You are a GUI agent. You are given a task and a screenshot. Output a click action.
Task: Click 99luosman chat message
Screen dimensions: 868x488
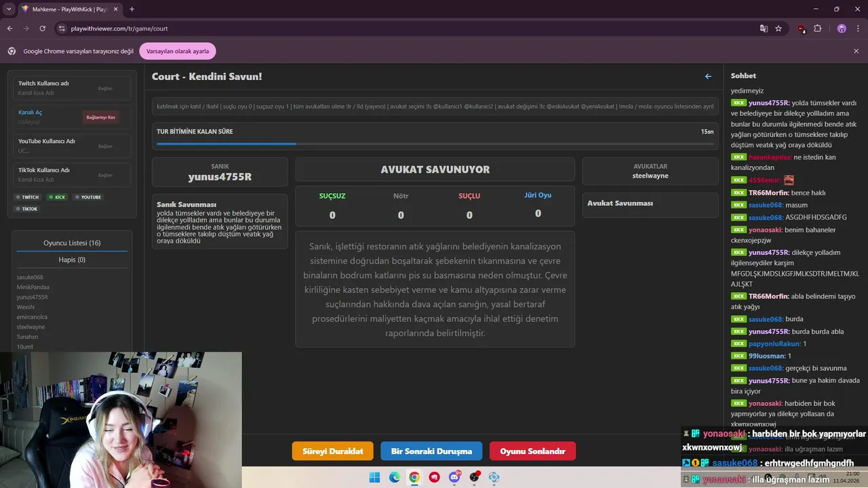tap(761, 356)
